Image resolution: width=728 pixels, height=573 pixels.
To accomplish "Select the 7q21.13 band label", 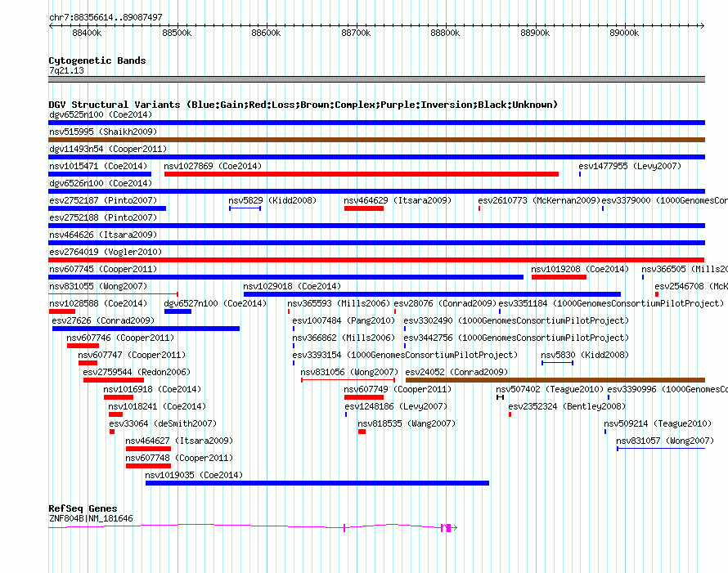I will 66,70.
